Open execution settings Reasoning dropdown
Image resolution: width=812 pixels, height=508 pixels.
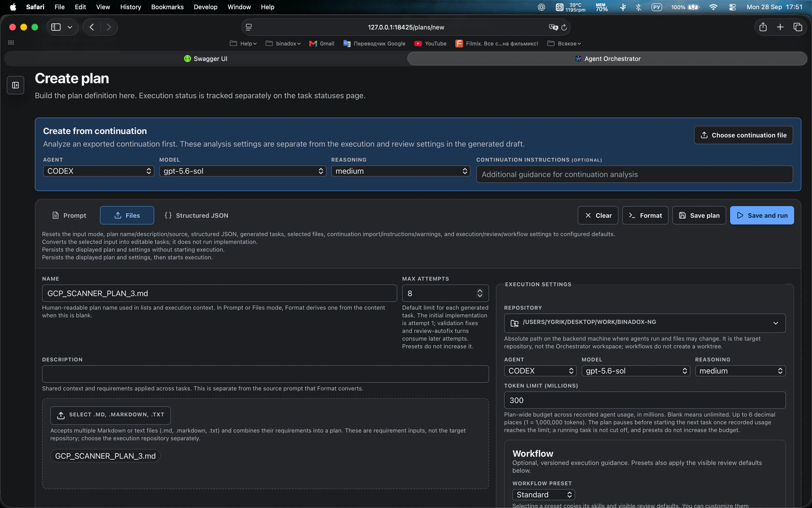740,371
